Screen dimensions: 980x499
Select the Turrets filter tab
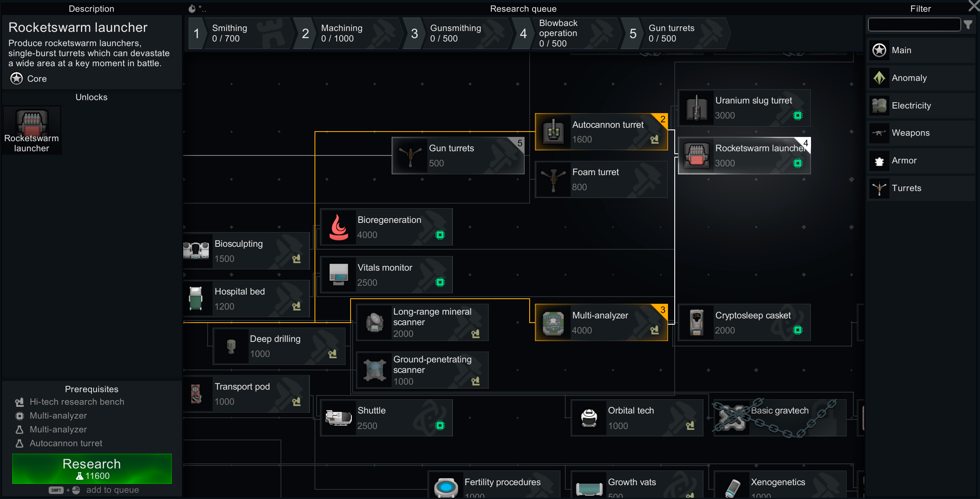[921, 188]
